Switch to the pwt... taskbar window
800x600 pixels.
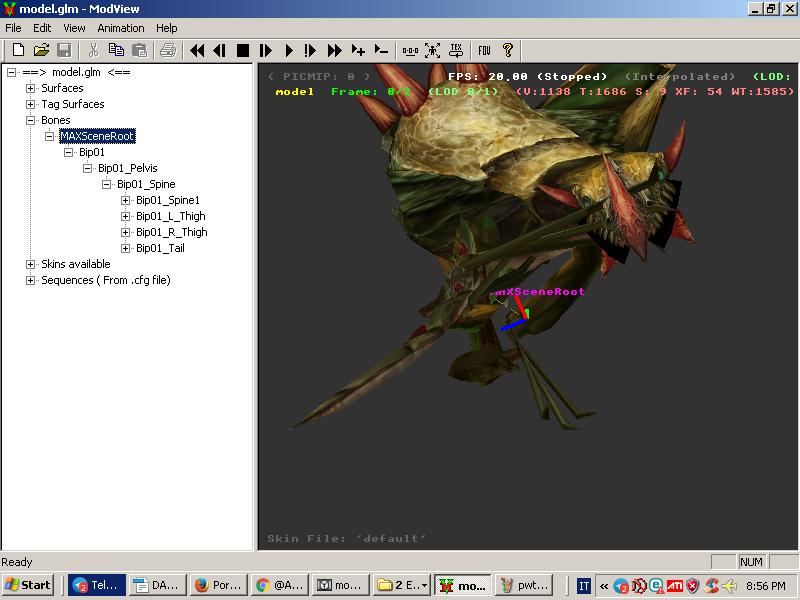coord(524,585)
